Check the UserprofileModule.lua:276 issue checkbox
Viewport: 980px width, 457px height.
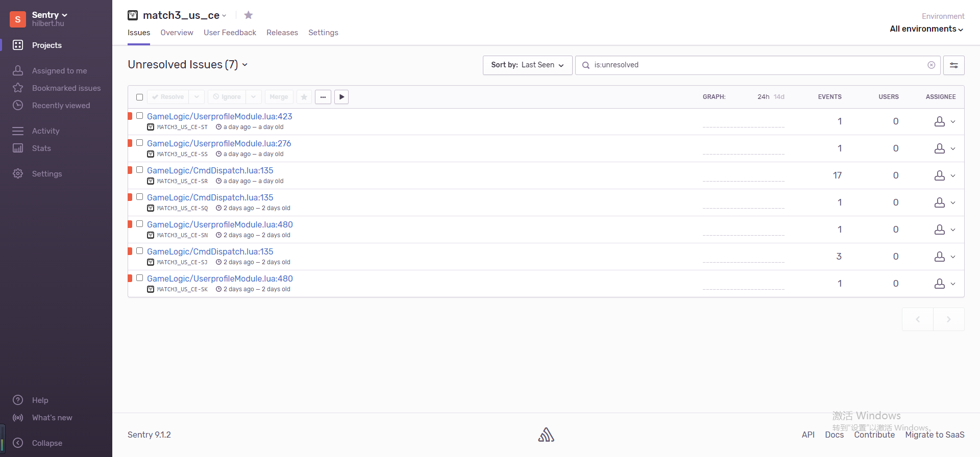pyautogui.click(x=139, y=143)
